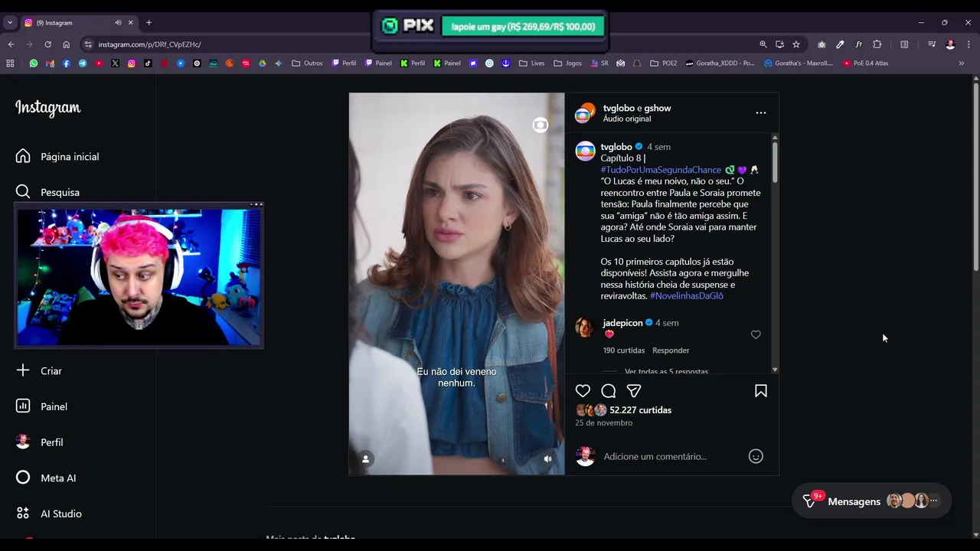980x551 pixels.
Task: Open #TudoPorUmaSegundaChance hashtag link
Action: coord(661,170)
